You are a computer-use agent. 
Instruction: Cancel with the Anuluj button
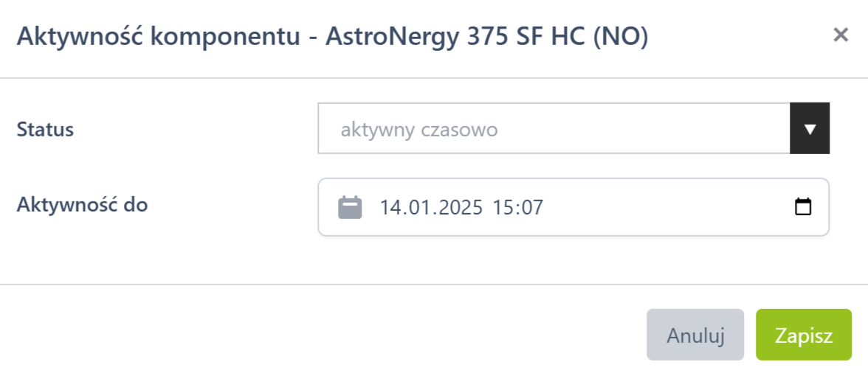point(695,335)
